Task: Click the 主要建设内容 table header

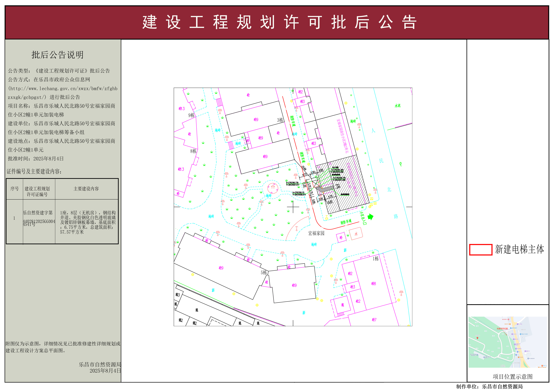Action: pos(86,189)
